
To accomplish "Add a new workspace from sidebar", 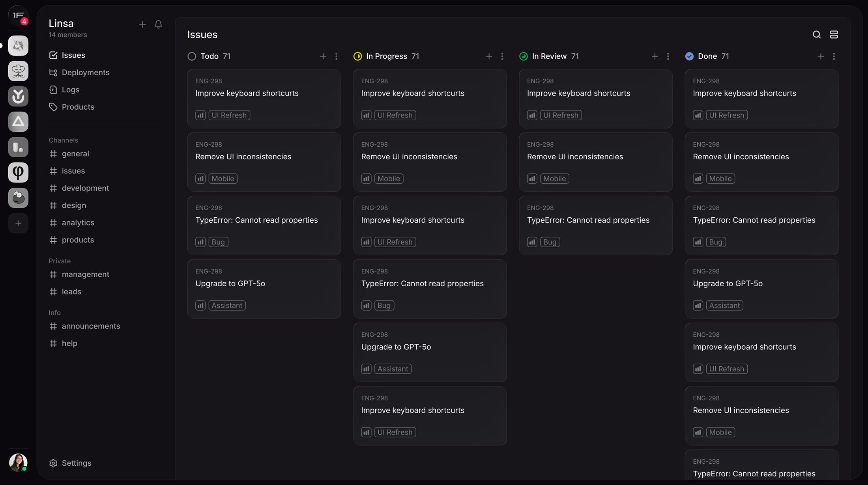I will point(18,223).
